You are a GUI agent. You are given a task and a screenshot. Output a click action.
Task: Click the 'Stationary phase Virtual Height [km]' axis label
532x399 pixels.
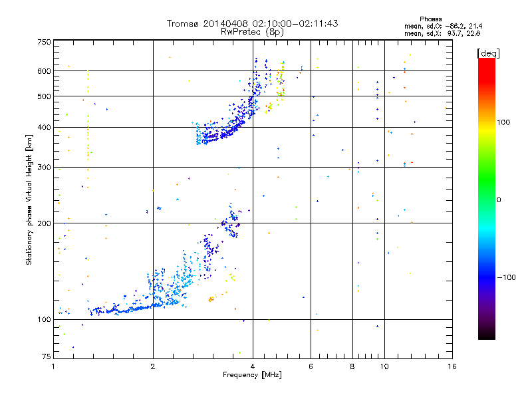point(29,199)
